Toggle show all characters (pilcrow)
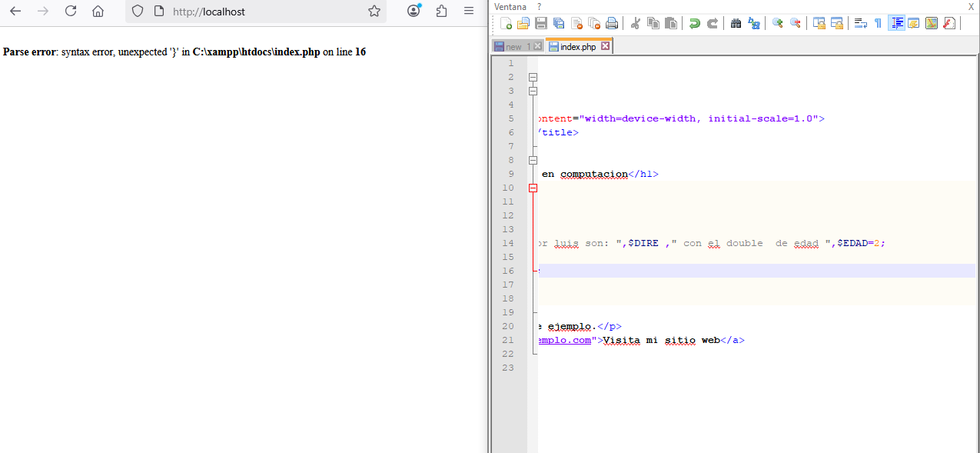This screenshot has width=980, height=453. (878, 23)
